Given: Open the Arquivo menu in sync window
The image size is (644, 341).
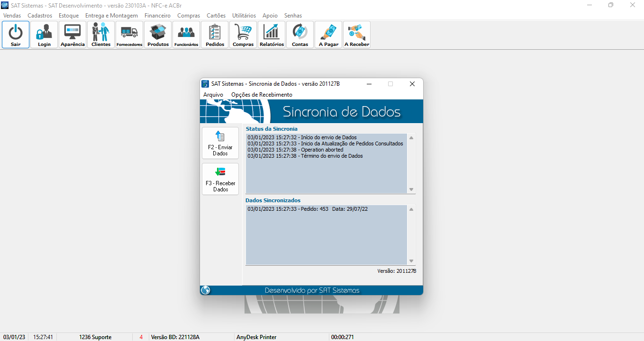Looking at the screenshot, I should tap(213, 95).
